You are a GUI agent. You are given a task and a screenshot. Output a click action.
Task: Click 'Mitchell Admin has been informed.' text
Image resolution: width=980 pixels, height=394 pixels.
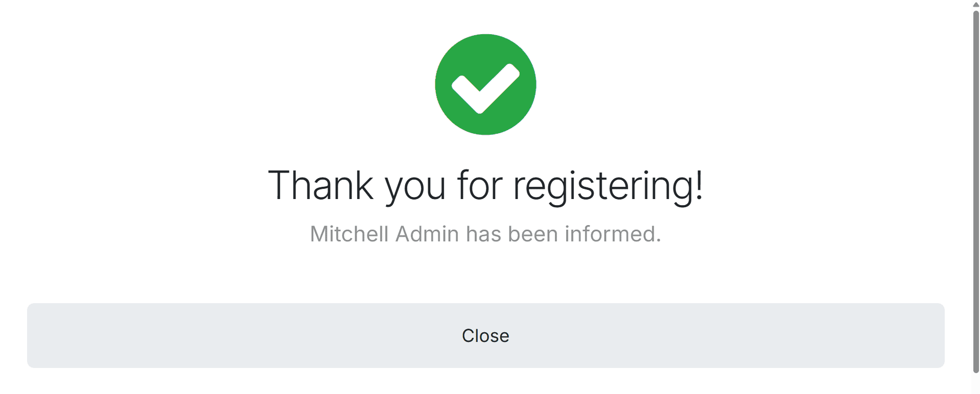[x=485, y=234]
